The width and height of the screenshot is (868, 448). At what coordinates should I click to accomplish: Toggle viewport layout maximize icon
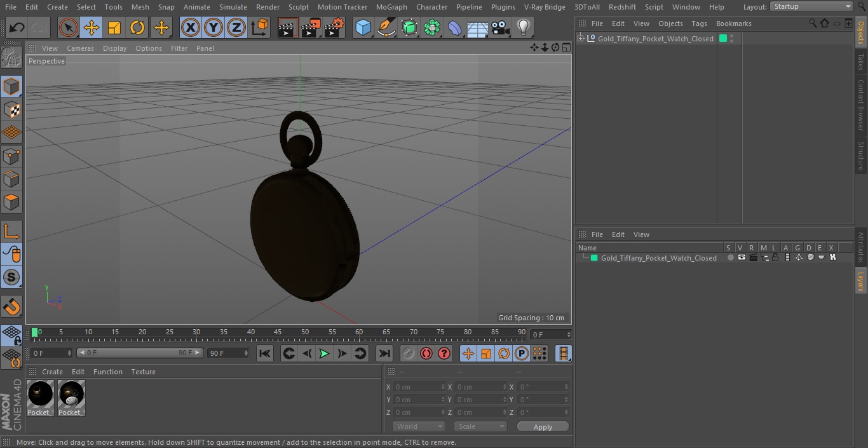click(566, 48)
